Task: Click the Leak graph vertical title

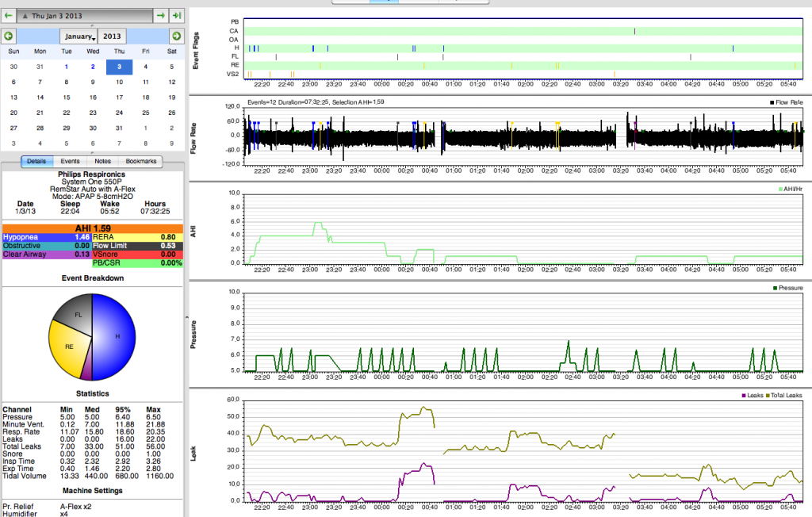Action: click(193, 454)
